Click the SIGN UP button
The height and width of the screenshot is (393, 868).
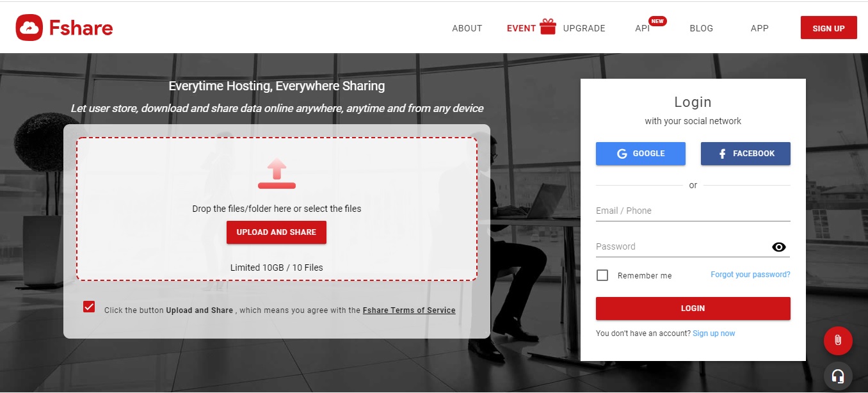[828, 28]
